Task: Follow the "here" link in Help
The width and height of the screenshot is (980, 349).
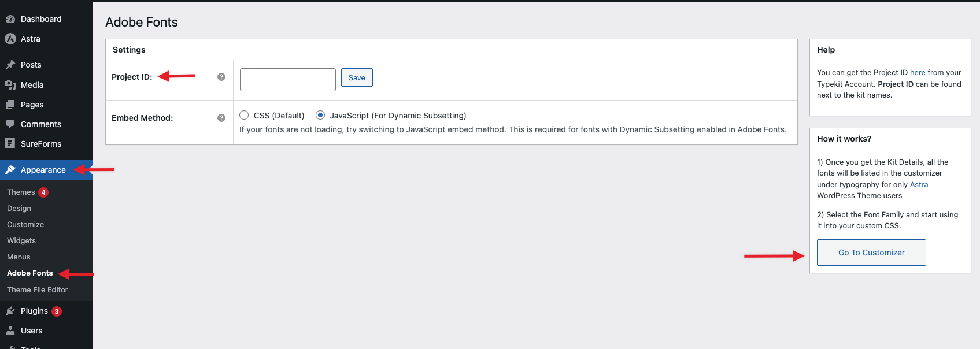Action: [x=918, y=73]
